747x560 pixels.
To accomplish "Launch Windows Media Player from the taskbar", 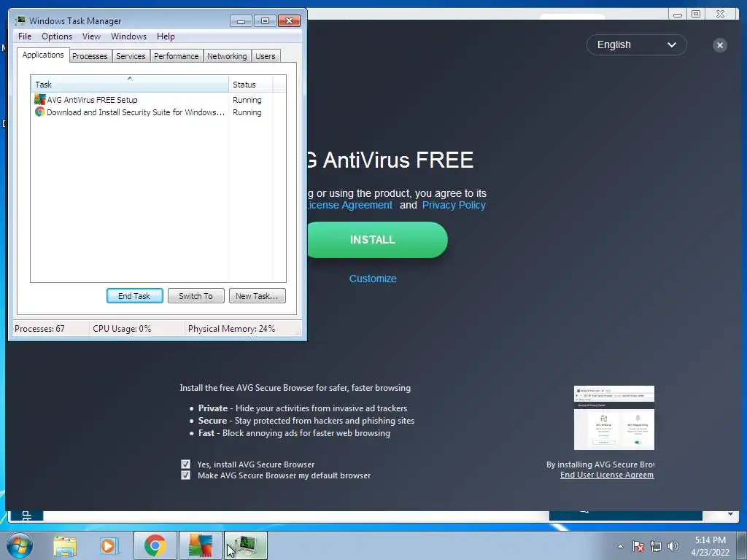I will coord(109,545).
